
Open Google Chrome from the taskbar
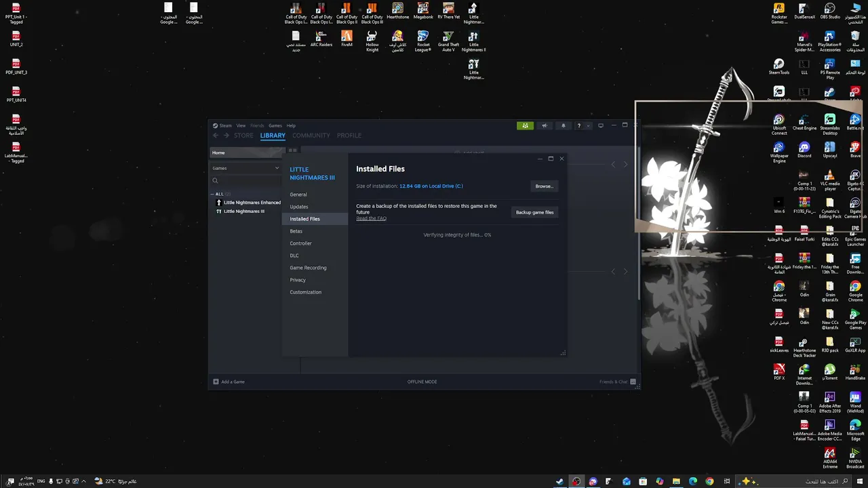point(709,481)
